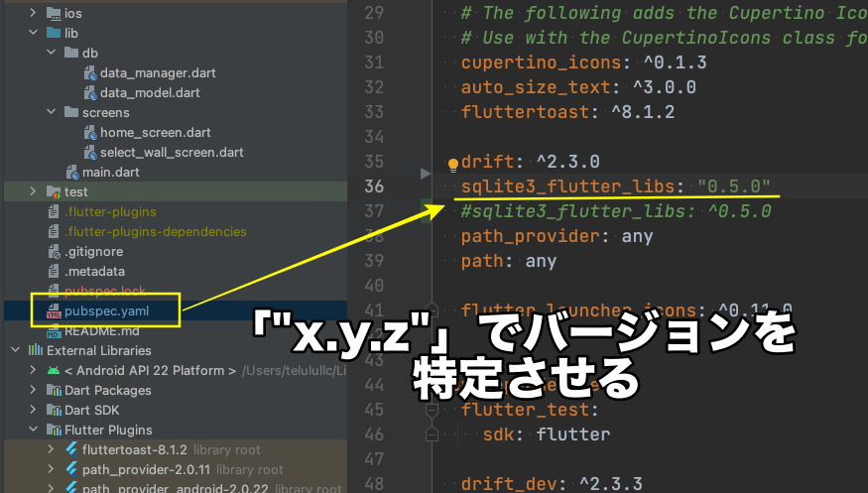Select .flutter-plugins file
Screen dimensions: 868x493
[x=110, y=212]
